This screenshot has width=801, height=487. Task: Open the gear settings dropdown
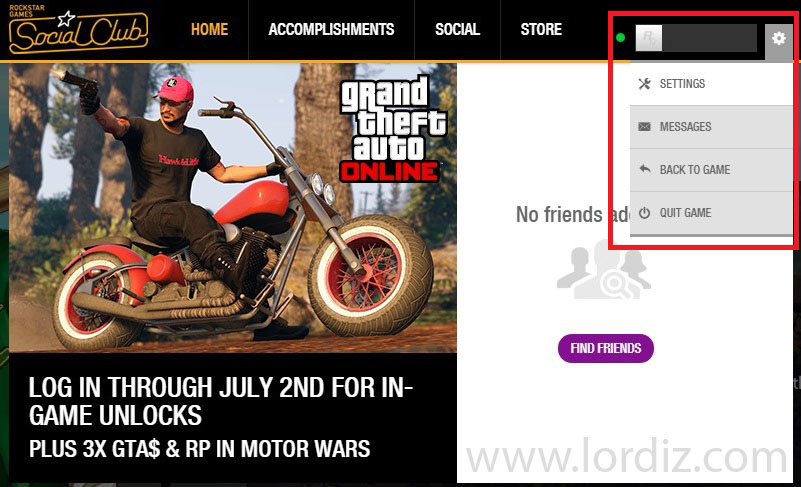779,38
